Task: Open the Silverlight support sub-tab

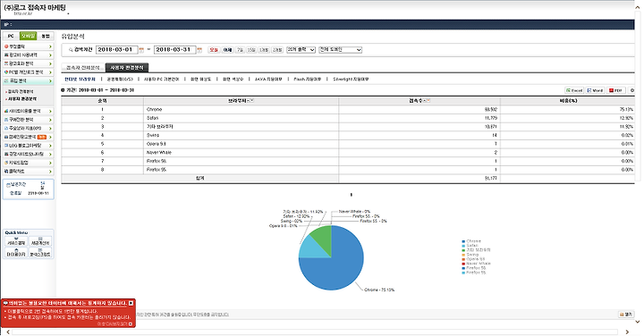Action: pyautogui.click(x=351, y=80)
